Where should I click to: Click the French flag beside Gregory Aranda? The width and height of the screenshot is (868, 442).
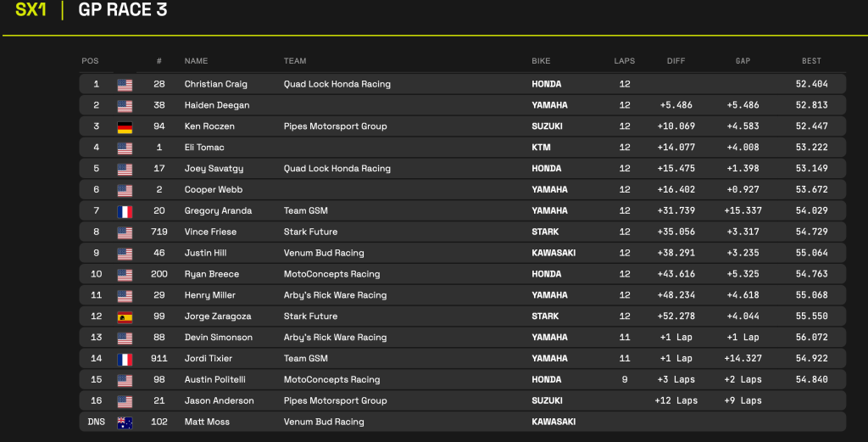click(x=125, y=210)
